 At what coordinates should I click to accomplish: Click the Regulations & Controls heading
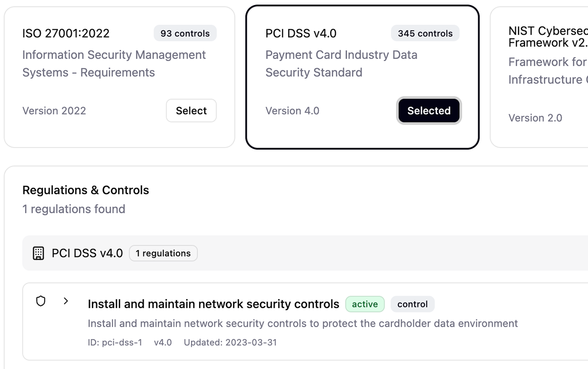(85, 190)
